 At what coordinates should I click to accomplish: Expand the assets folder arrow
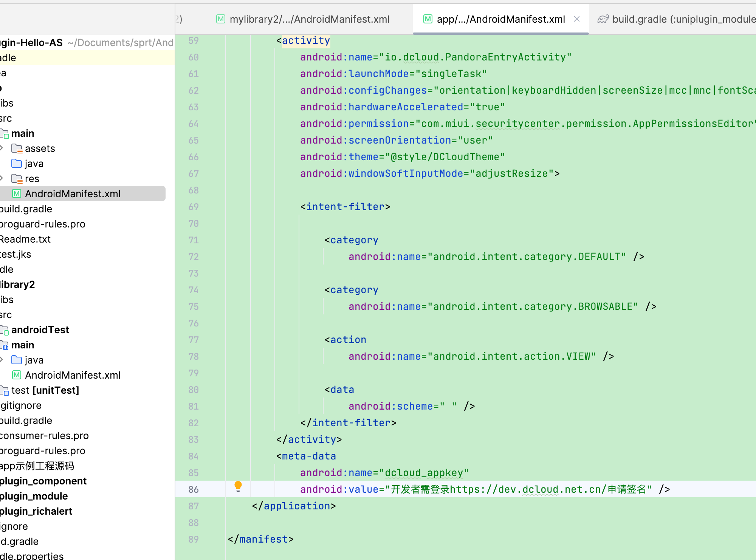point(2,148)
